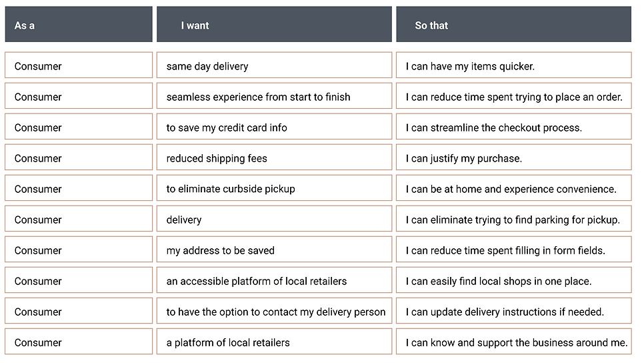Viewport: 644px width, 363px height.
Task: Click 'I can justify my purchase.' cell
Action: 513,157
